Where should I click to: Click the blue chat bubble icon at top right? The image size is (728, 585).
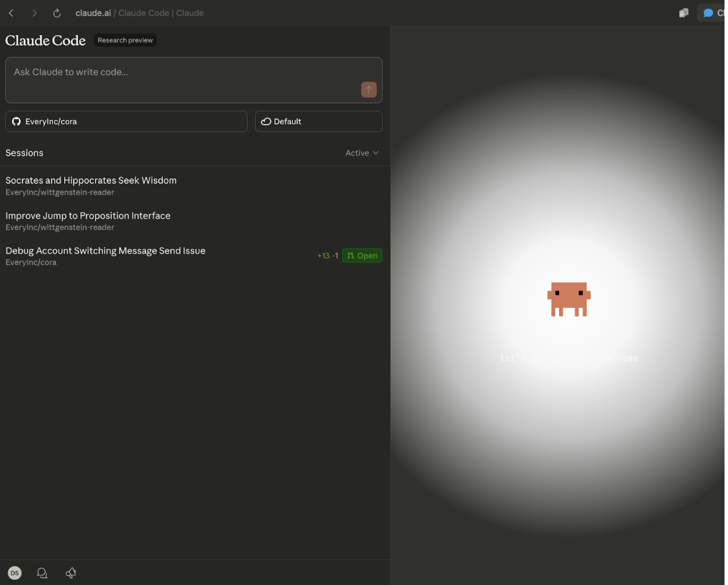tap(708, 13)
